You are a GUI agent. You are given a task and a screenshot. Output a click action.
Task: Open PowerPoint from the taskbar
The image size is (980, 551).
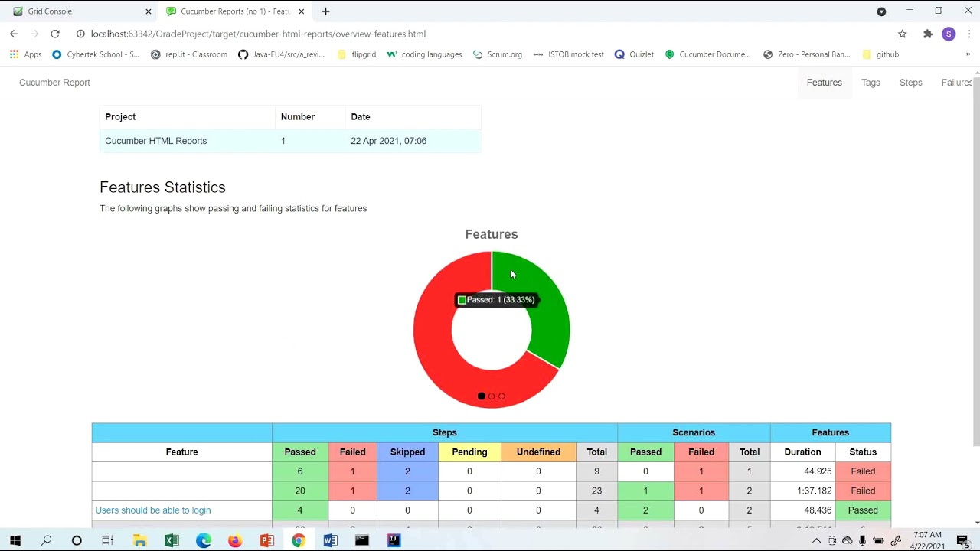[x=266, y=540]
